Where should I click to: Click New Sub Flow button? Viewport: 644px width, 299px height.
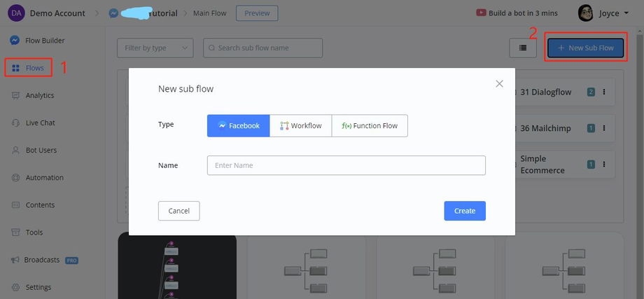pos(586,48)
